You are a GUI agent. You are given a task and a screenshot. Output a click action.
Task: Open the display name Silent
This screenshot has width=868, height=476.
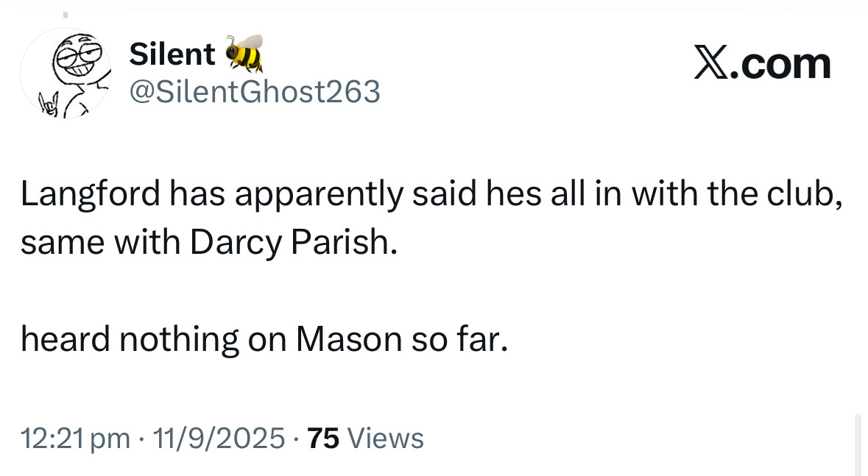172,54
